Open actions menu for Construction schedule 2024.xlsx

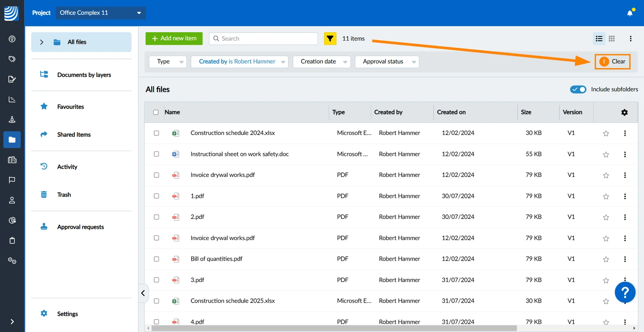point(625,133)
